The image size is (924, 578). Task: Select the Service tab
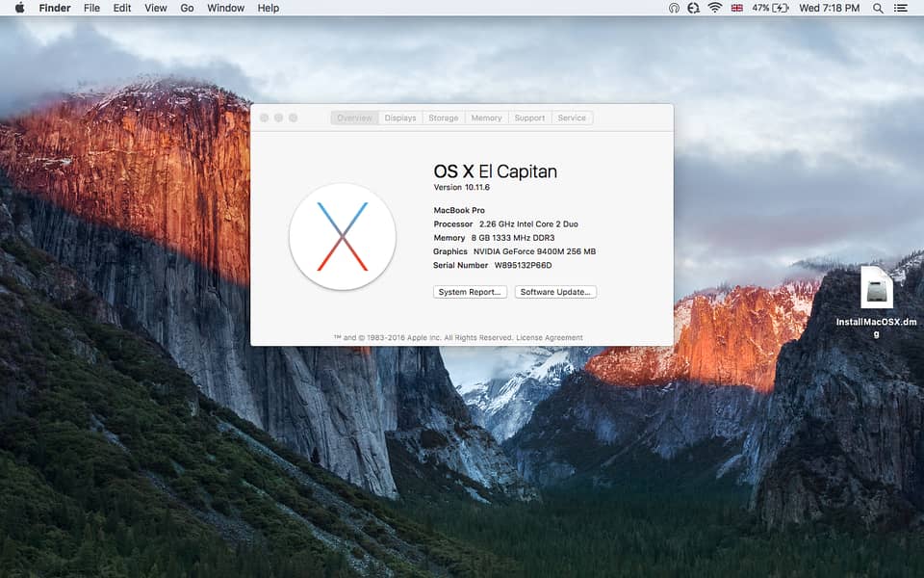click(x=572, y=118)
